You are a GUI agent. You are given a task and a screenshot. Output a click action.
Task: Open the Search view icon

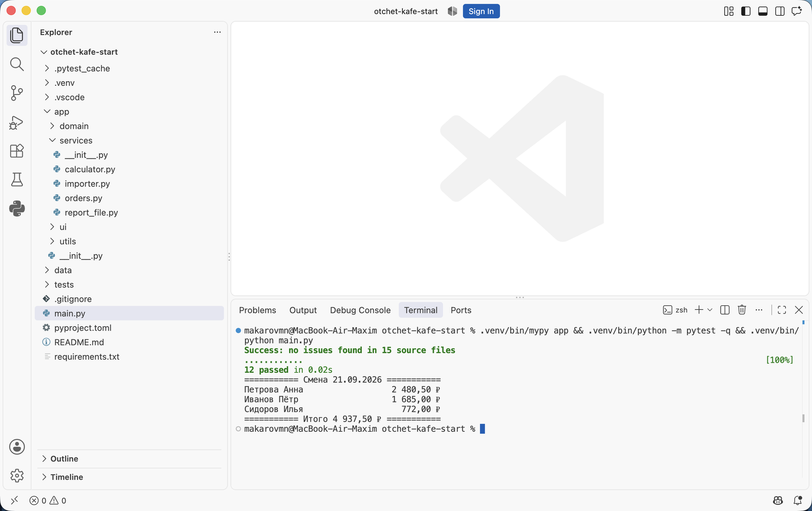[x=17, y=64]
